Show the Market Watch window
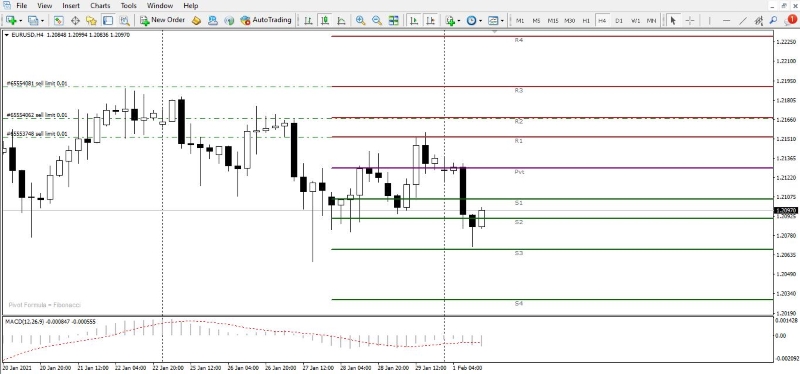 click(x=59, y=20)
